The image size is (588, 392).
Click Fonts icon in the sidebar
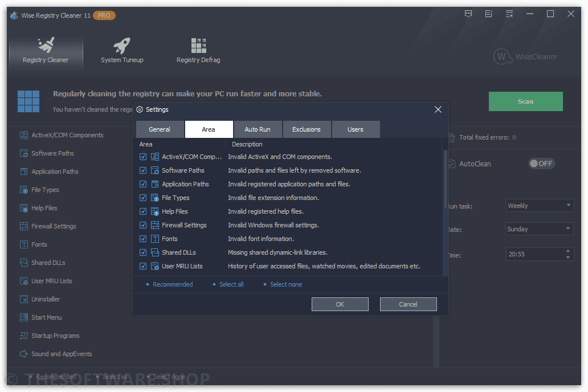coord(23,244)
